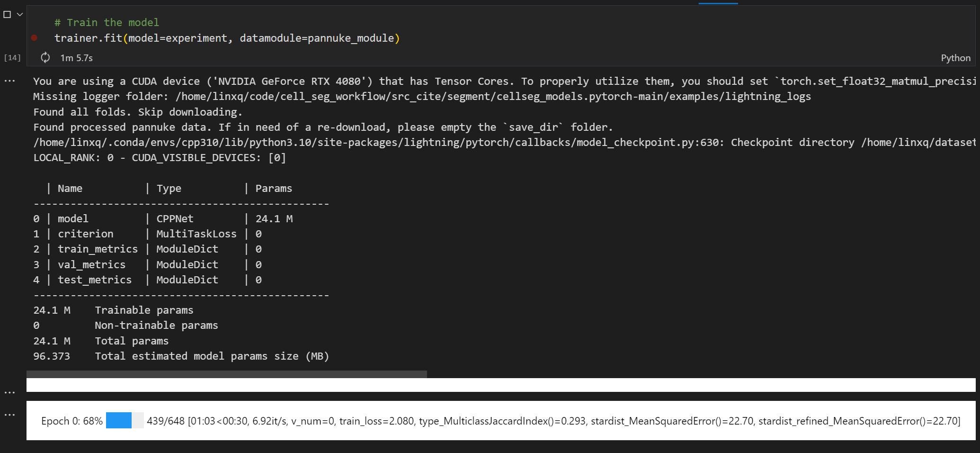The width and height of the screenshot is (980, 453).
Task: Open the ellipsis menu beside the blank white output
Action: [x=9, y=393]
